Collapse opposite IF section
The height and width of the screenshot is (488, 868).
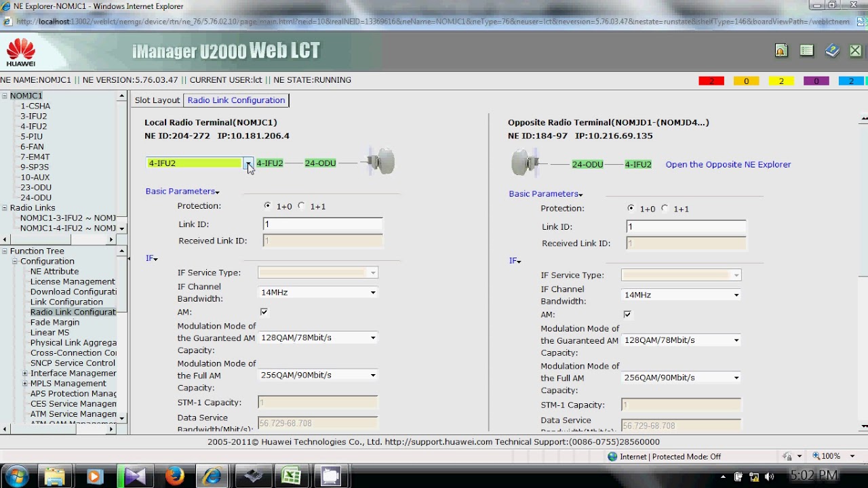515,261
